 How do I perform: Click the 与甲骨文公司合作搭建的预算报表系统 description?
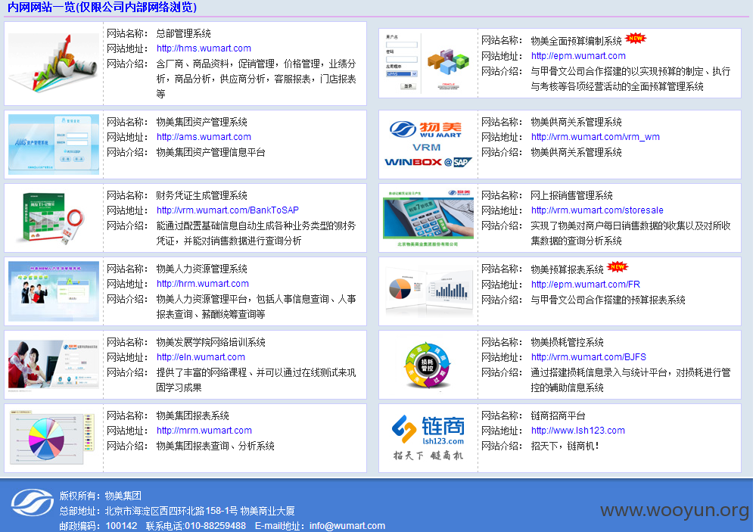pos(608,300)
